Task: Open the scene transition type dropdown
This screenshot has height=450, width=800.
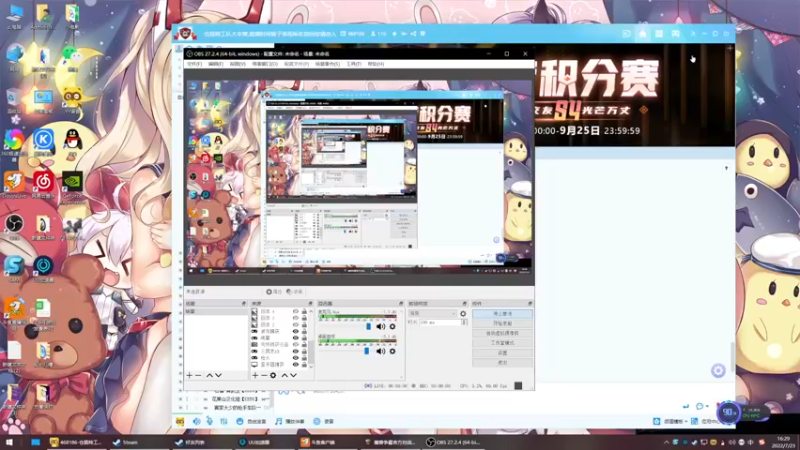Action: point(432,314)
